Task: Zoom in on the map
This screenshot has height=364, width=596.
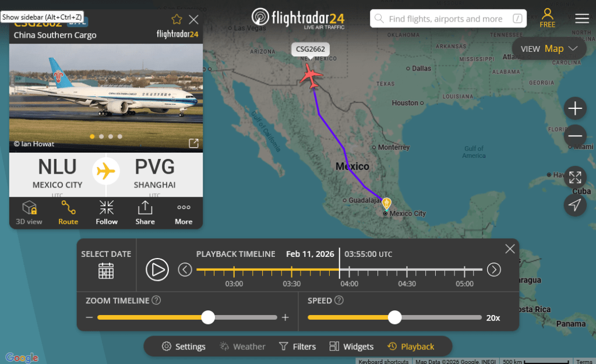Action: (575, 108)
